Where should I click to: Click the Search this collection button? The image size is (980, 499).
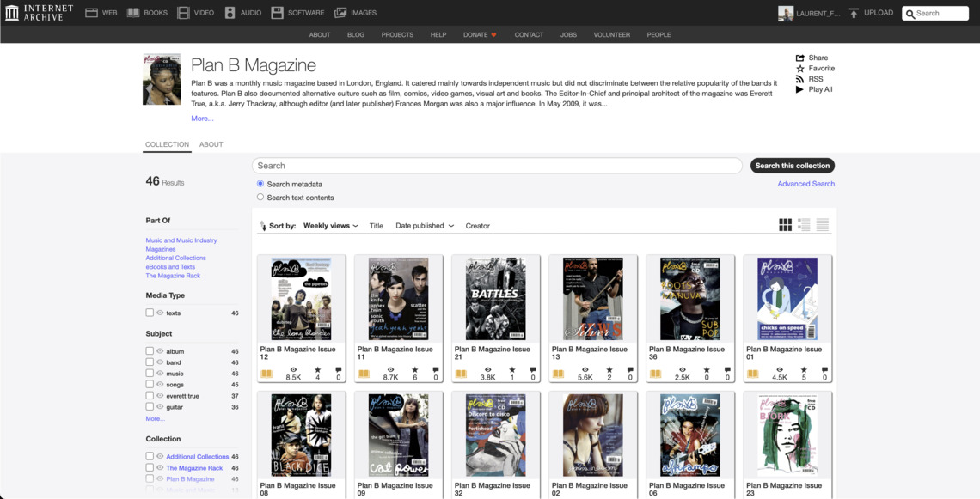coord(792,166)
